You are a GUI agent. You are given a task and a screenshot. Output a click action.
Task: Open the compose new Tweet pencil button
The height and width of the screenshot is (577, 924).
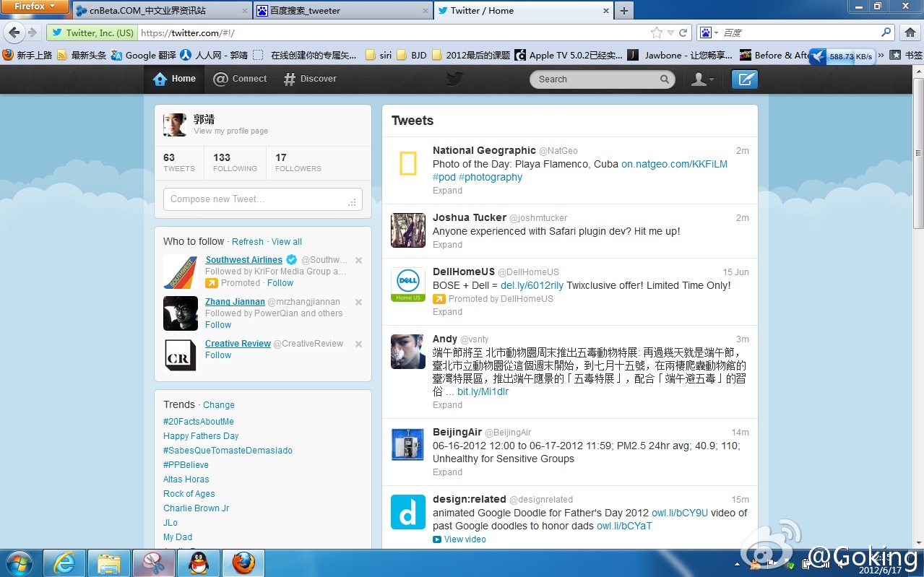click(x=744, y=79)
